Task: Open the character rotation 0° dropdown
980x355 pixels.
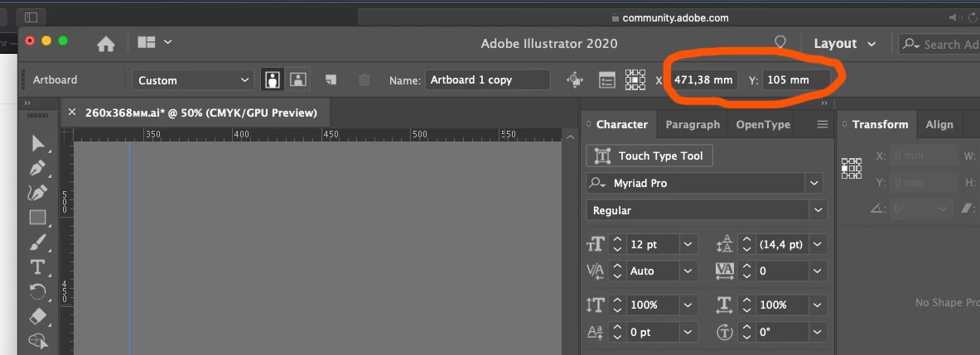Action: 818,332
